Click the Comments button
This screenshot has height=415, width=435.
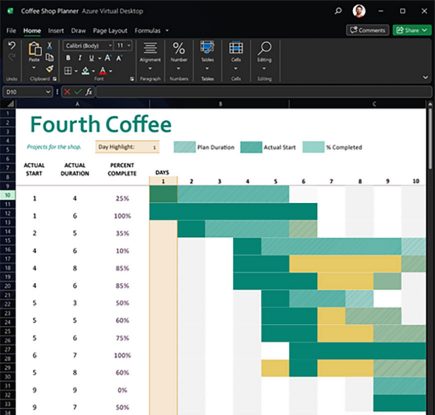coord(367,30)
